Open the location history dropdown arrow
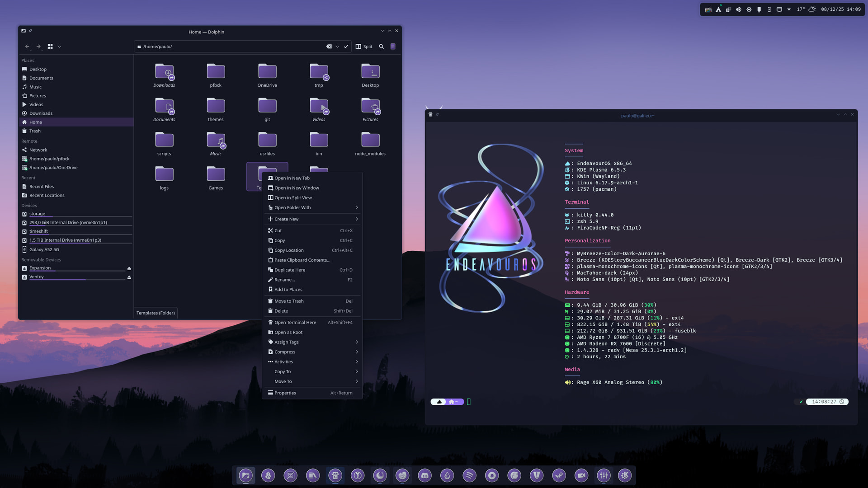 [x=337, y=47]
